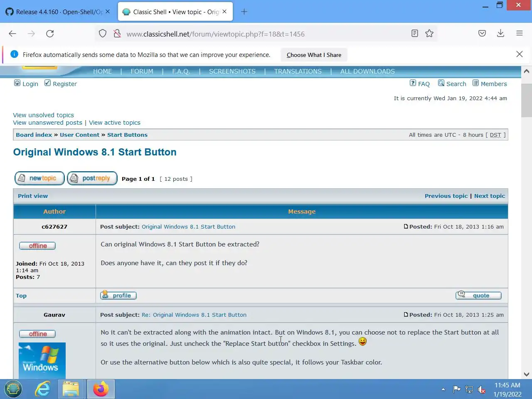Open c627627's profile button
The image size is (532, 399).
(118, 296)
